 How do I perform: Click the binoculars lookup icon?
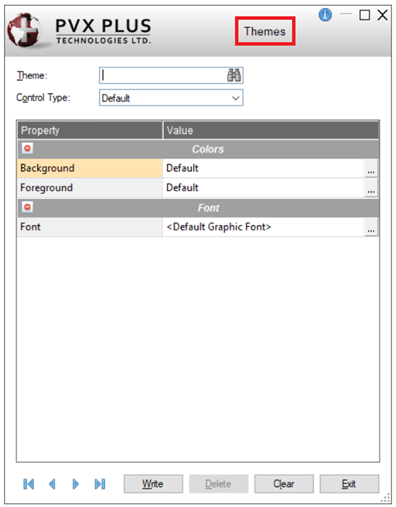234,75
